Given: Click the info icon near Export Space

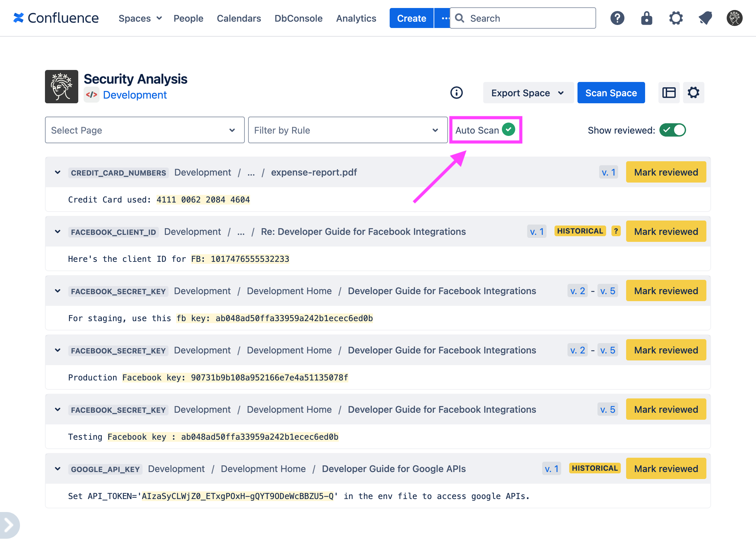Looking at the screenshot, I should coord(457,93).
